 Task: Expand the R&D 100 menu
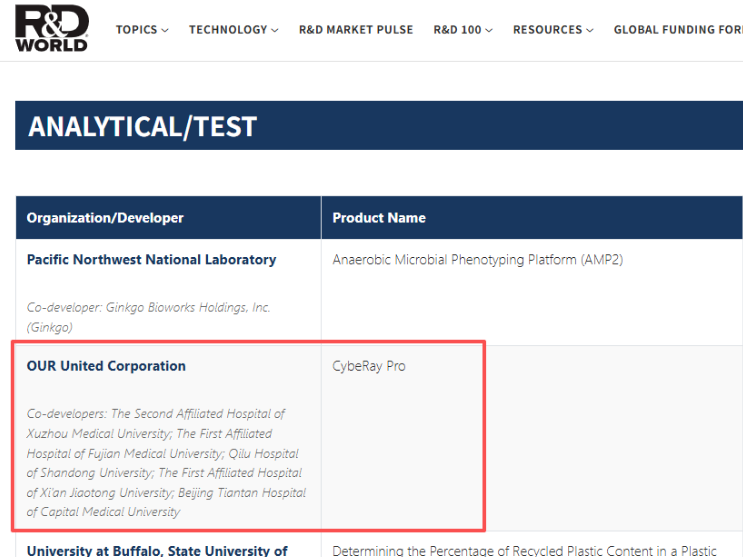pos(463,30)
